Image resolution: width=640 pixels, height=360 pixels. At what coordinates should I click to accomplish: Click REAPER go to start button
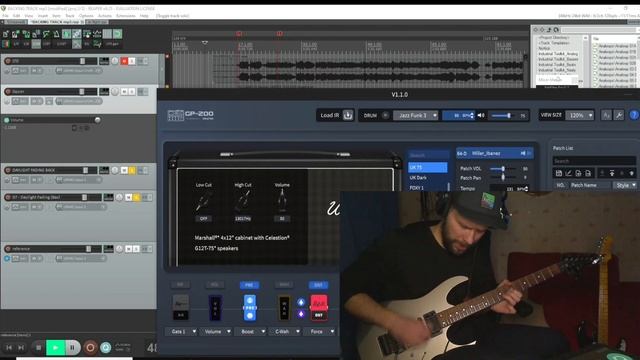tap(9, 347)
